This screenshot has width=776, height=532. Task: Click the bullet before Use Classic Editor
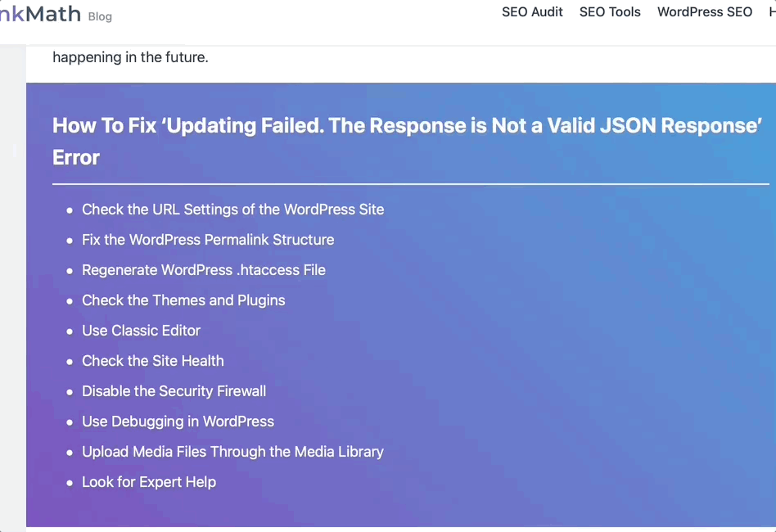(70, 331)
